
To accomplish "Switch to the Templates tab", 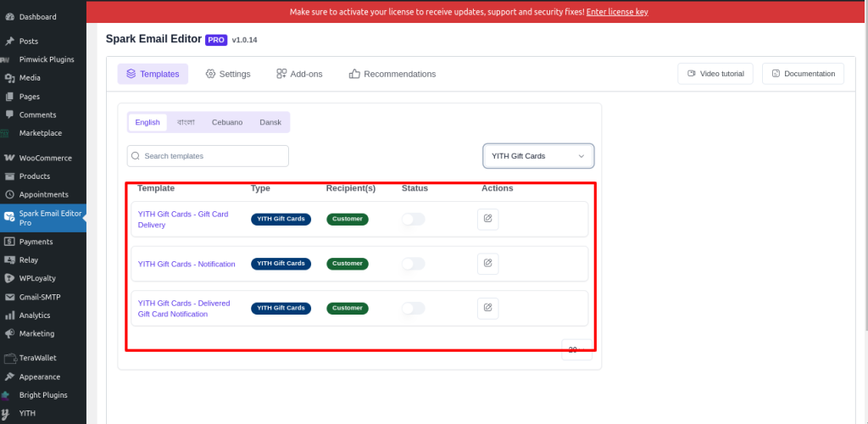I will pos(153,74).
